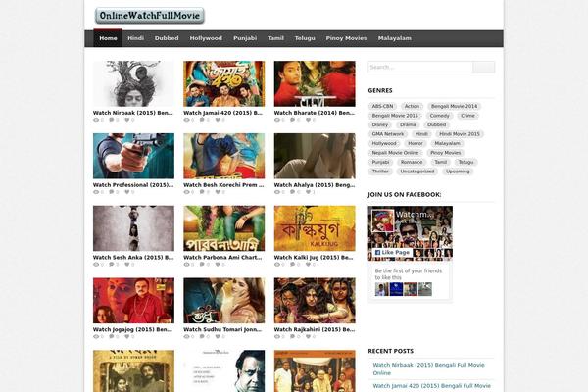This screenshot has height=392, width=588.
Task: Click the views eye icon under Nirbaak
Action: (96, 120)
